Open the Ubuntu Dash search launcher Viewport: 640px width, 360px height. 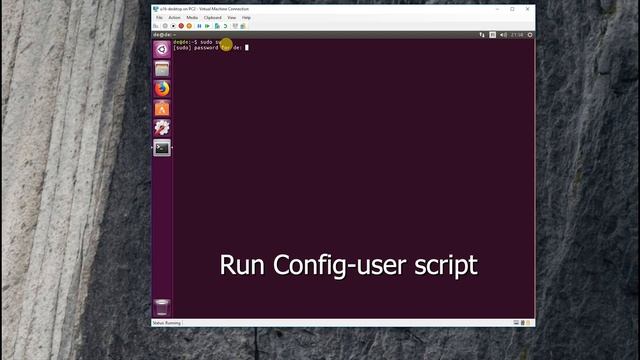(162, 49)
